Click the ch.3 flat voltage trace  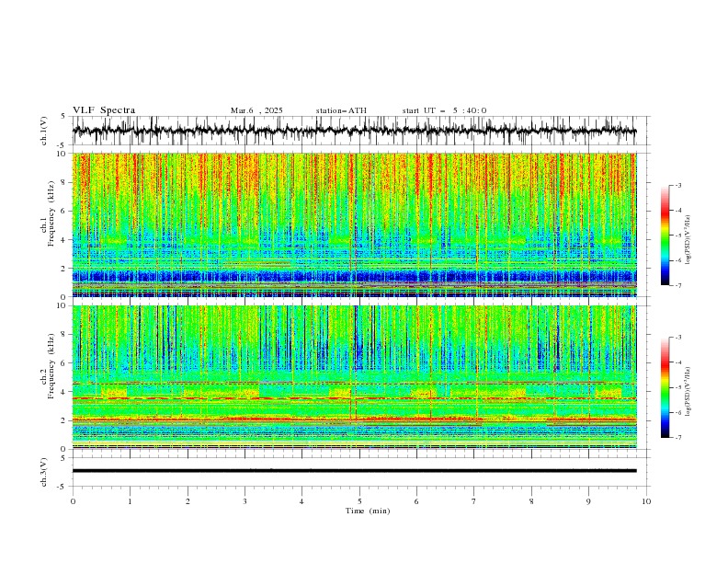pyautogui.click(x=354, y=471)
